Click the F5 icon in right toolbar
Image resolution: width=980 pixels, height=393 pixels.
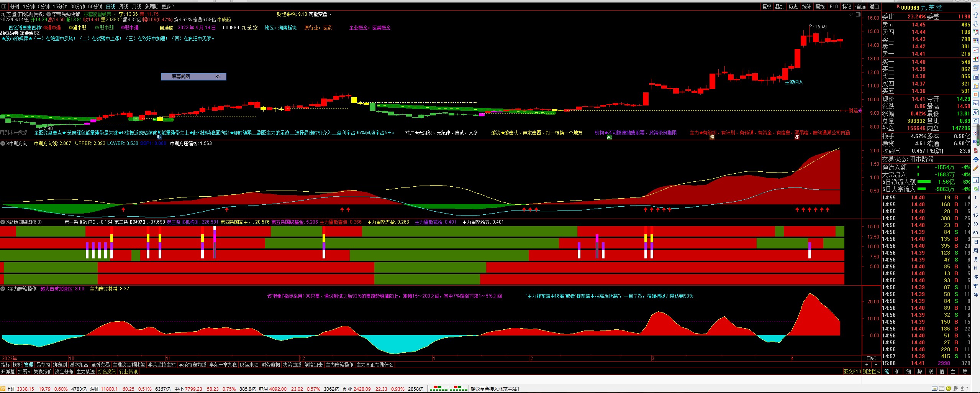pyautogui.click(x=976, y=180)
